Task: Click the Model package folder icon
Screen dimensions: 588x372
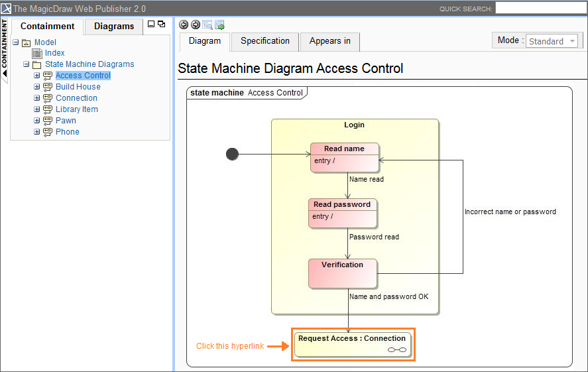Action: point(27,42)
